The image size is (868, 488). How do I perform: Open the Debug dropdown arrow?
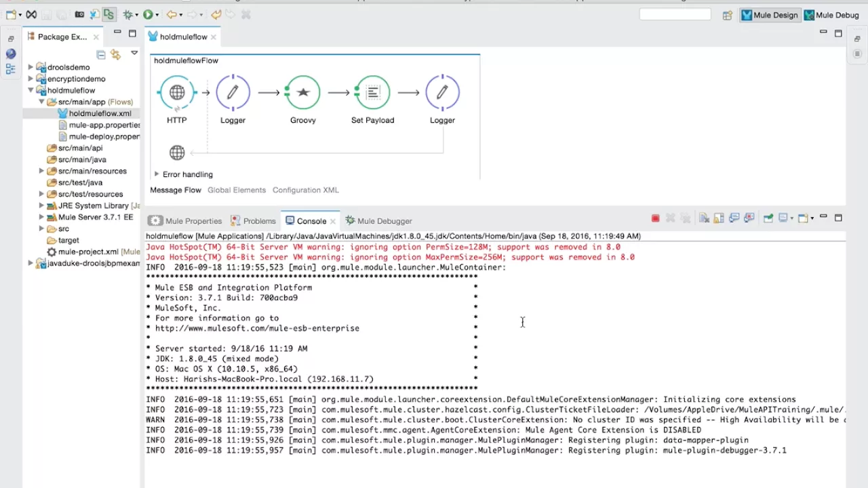(x=136, y=15)
